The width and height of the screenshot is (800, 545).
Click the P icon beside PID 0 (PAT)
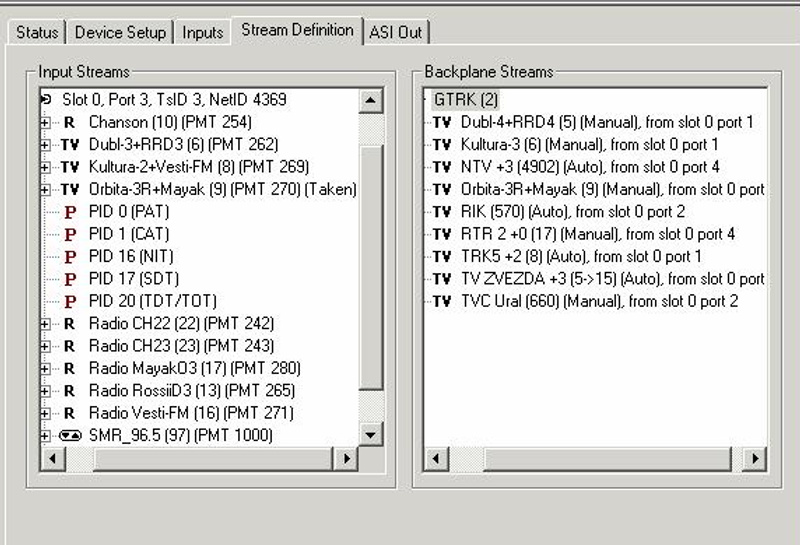70,212
